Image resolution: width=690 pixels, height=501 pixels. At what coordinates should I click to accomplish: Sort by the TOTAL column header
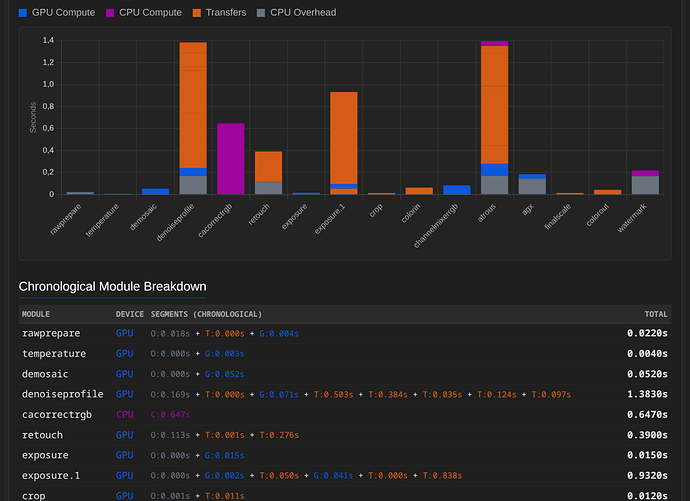(x=654, y=314)
